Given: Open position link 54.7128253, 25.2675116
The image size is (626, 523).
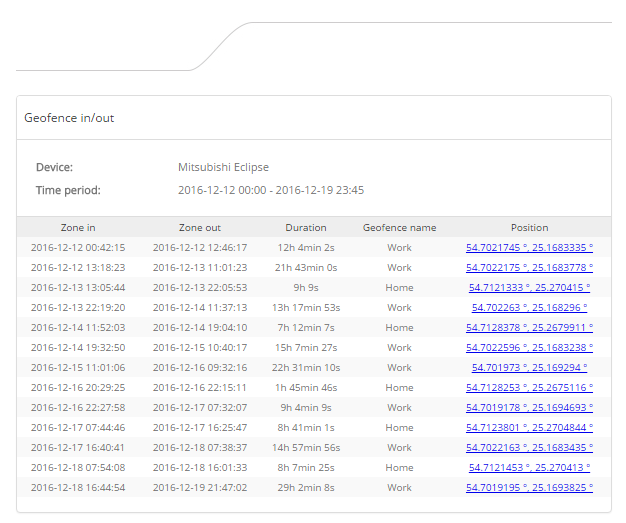Looking at the screenshot, I should 529,387.
